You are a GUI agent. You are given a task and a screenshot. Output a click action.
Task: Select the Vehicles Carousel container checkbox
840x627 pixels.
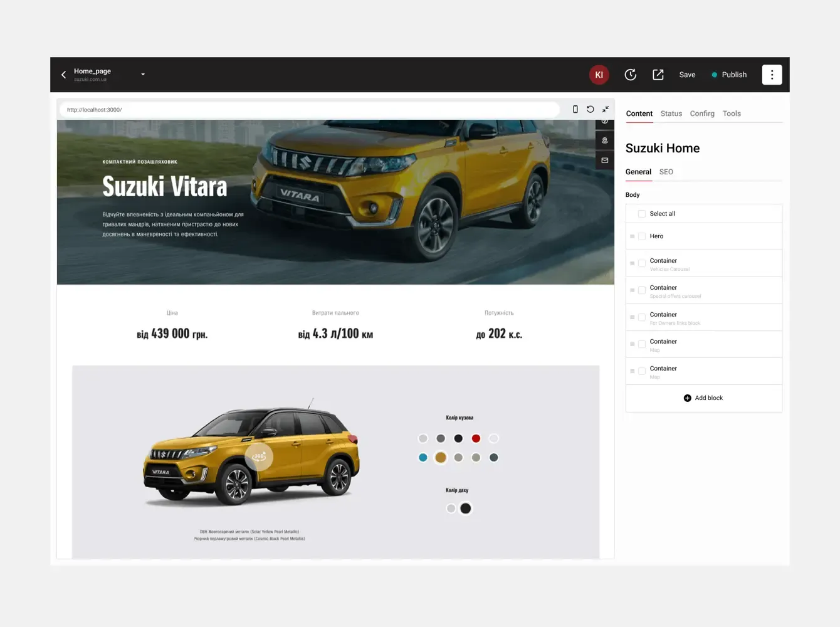click(x=642, y=263)
